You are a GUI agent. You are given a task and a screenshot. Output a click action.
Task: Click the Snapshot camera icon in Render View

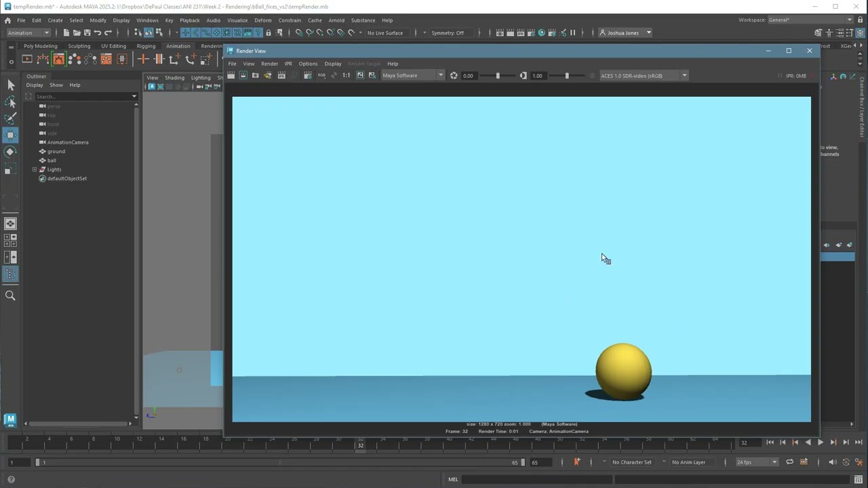(x=256, y=75)
